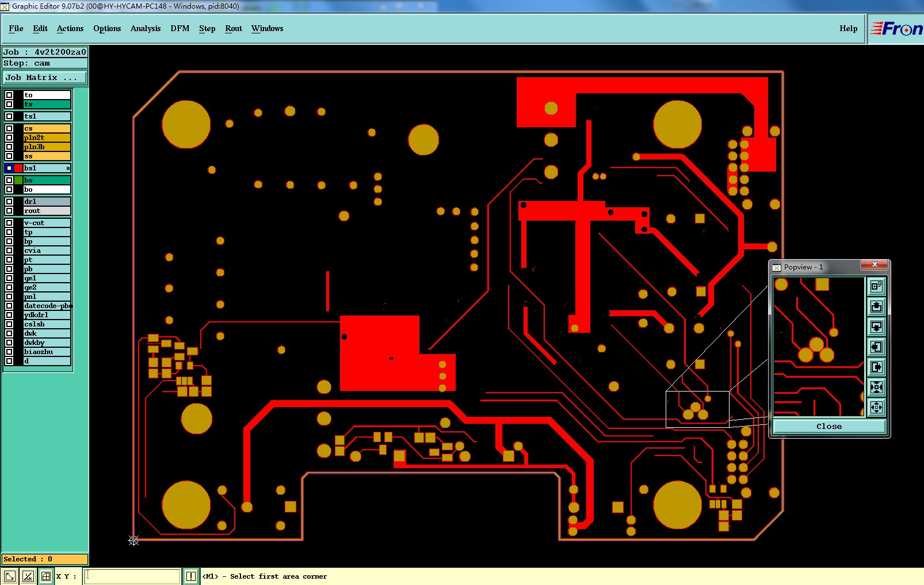Toggle display of the 'ts1' layer
This screenshot has height=585, width=924.
click(x=9, y=116)
